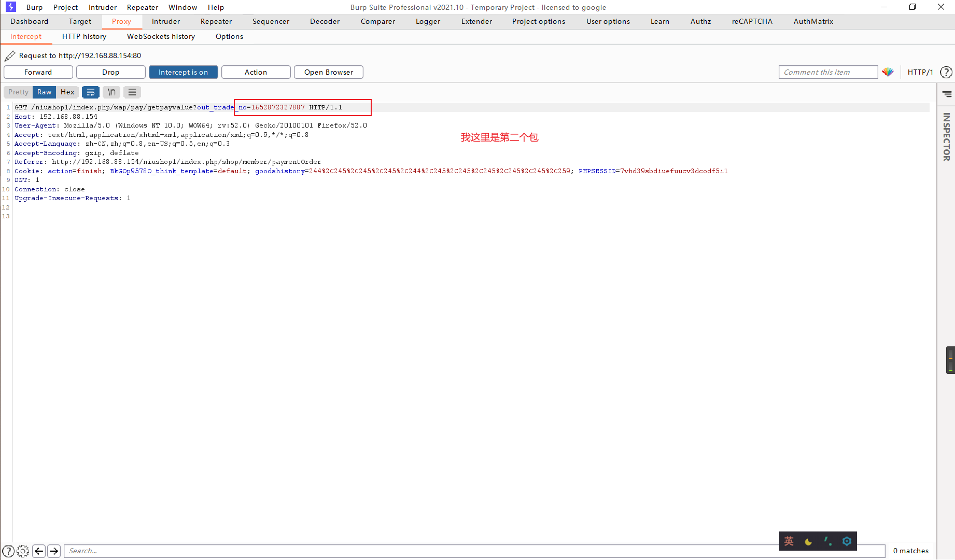955x560 pixels.
Task: Open the Proxy Options sub-tab
Action: coord(229,36)
